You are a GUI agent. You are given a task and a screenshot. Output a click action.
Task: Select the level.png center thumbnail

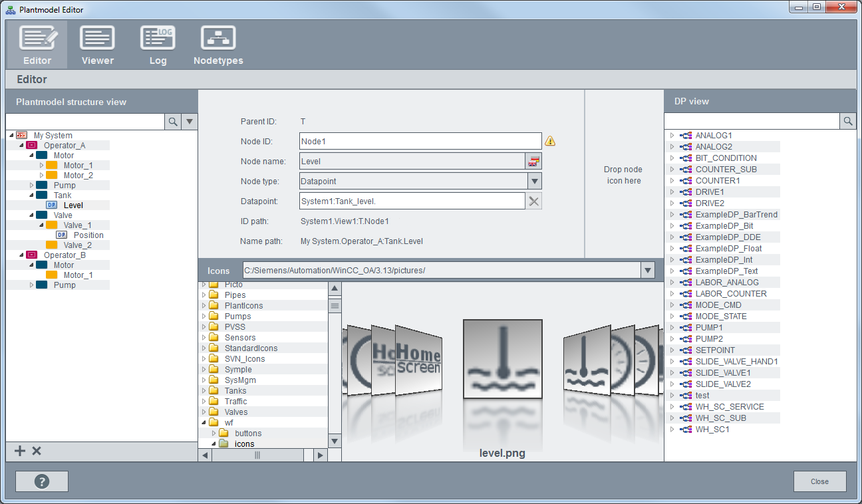(x=502, y=359)
